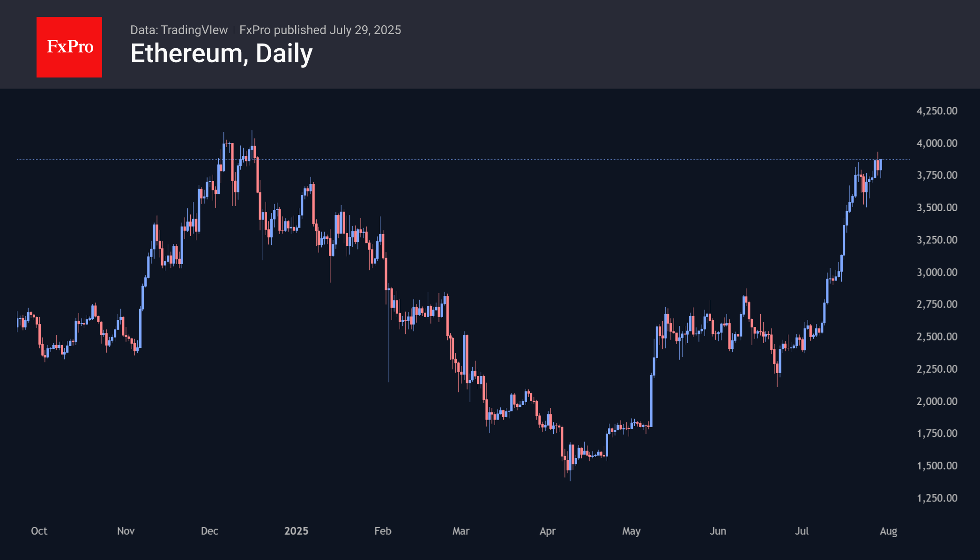Click the 2,500.00 price axis label
Screen dimensions: 980x560
click(937, 337)
